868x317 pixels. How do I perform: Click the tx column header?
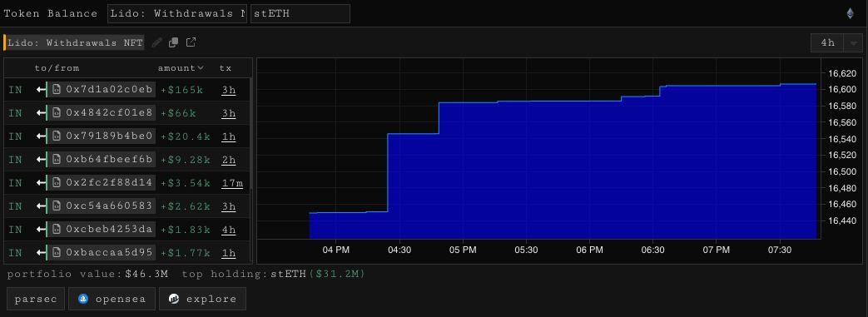click(x=226, y=68)
